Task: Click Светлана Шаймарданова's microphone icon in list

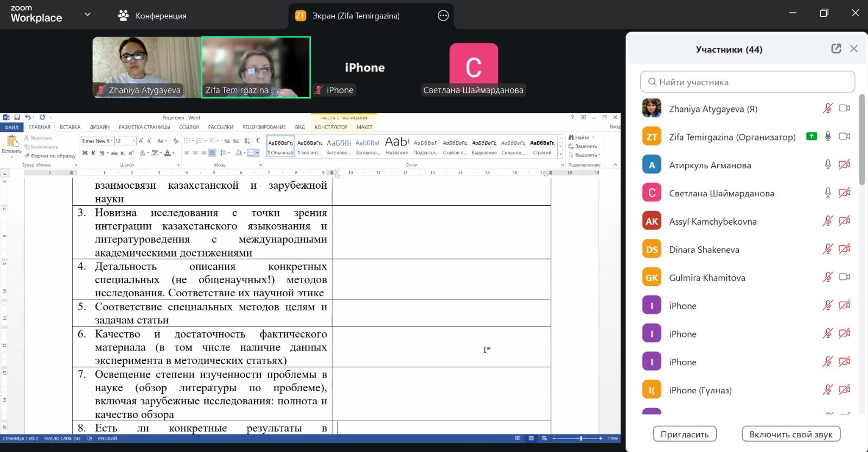Action: tap(828, 193)
